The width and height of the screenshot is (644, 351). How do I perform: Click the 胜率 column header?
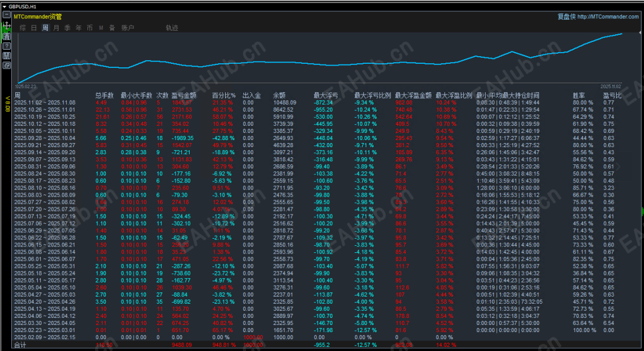click(578, 95)
